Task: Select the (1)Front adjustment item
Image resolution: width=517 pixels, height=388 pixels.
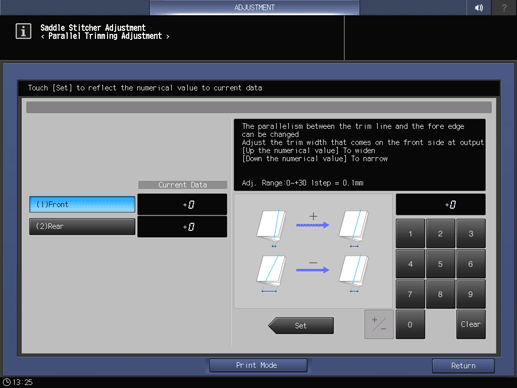Action: [x=82, y=204]
